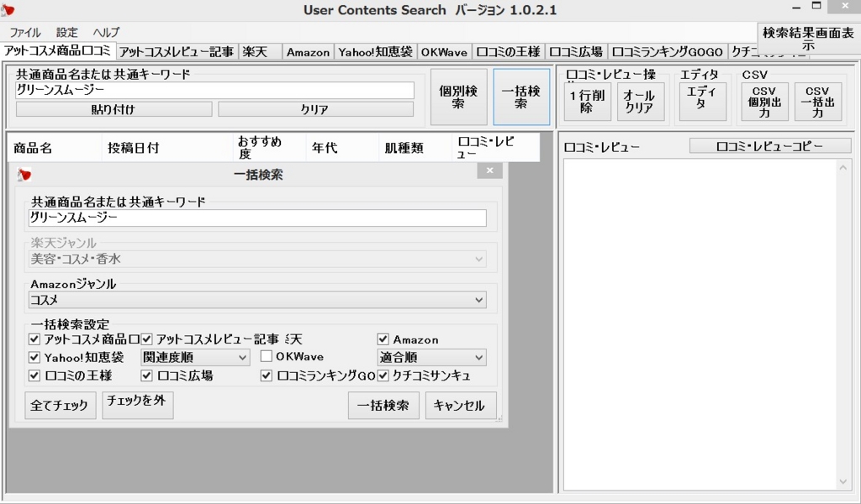861x504 pixels.
Task: Enable OKWave checkbox
Action: point(267,356)
